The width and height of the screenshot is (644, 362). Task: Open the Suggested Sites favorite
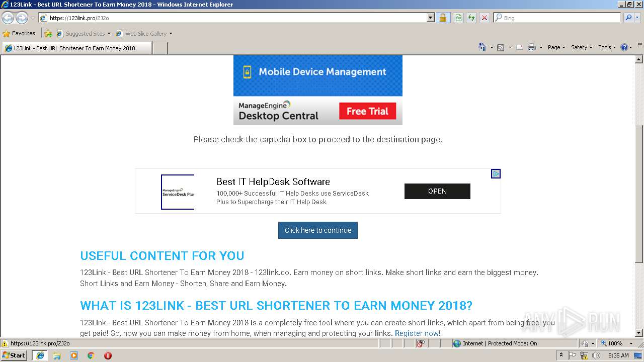tap(83, 34)
